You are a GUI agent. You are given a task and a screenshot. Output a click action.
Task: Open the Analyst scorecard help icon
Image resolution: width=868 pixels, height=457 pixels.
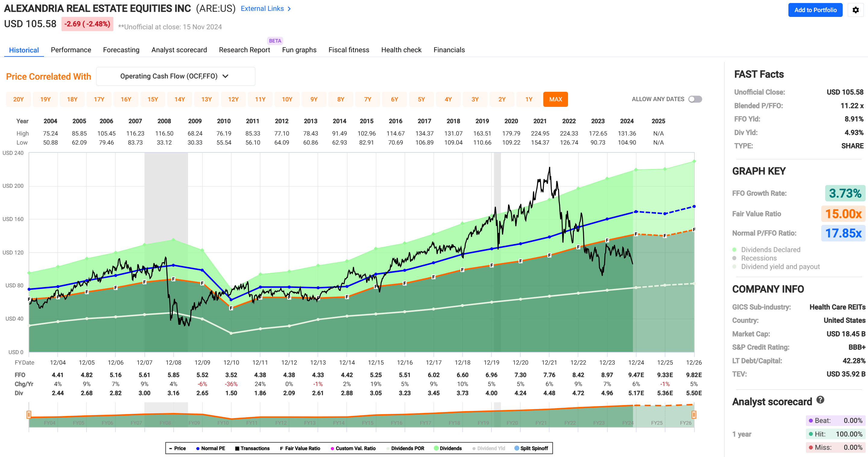click(x=821, y=400)
